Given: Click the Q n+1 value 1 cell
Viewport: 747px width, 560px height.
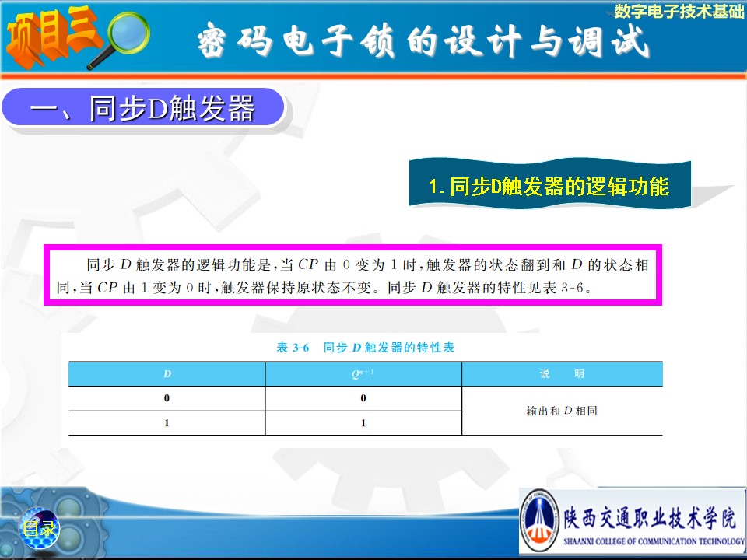Looking at the screenshot, I should tap(363, 423).
